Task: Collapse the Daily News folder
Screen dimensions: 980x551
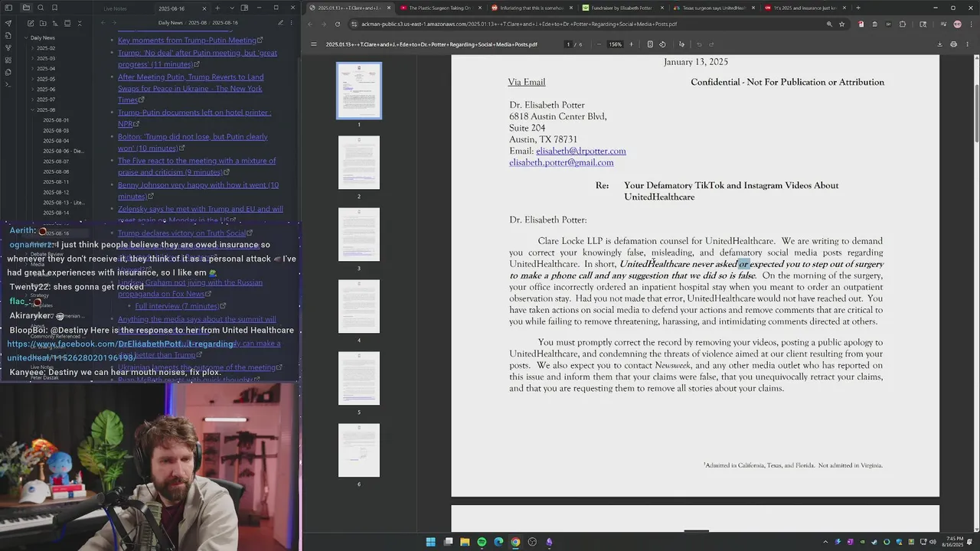Action: pyautogui.click(x=41, y=37)
